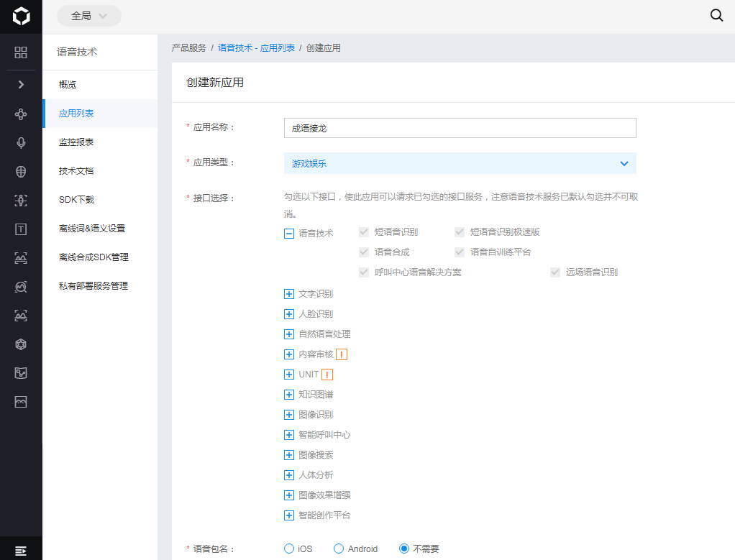Open 离线词&语义设置 in the side menu
The width and height of the screenshot is (735, 560).
[x=100, y=228]
